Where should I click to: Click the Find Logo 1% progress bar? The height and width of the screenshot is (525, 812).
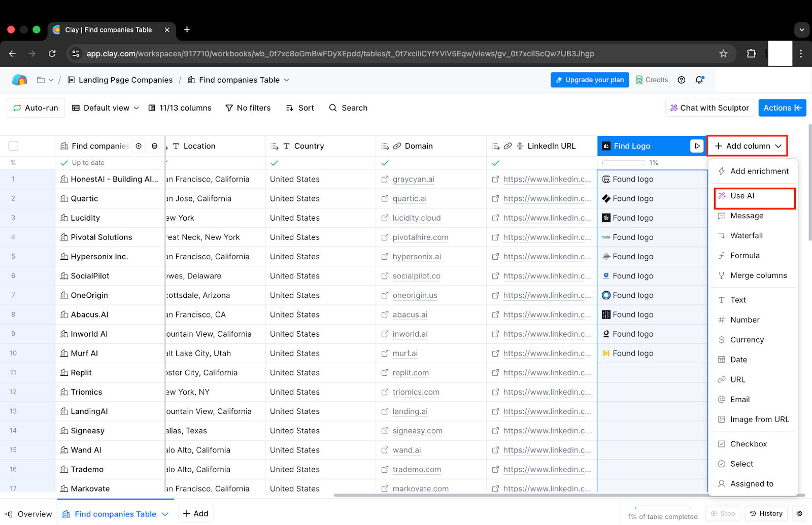[x=624, y=163]
